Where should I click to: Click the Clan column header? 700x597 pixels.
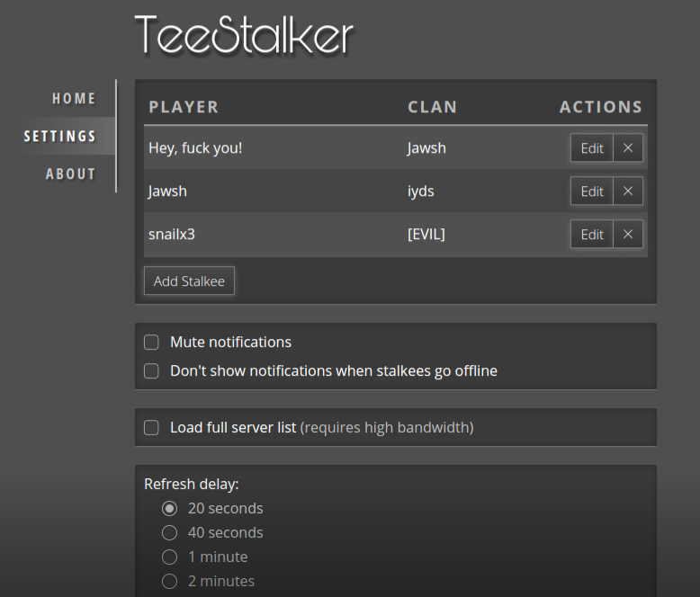click(x=432, y=107)
